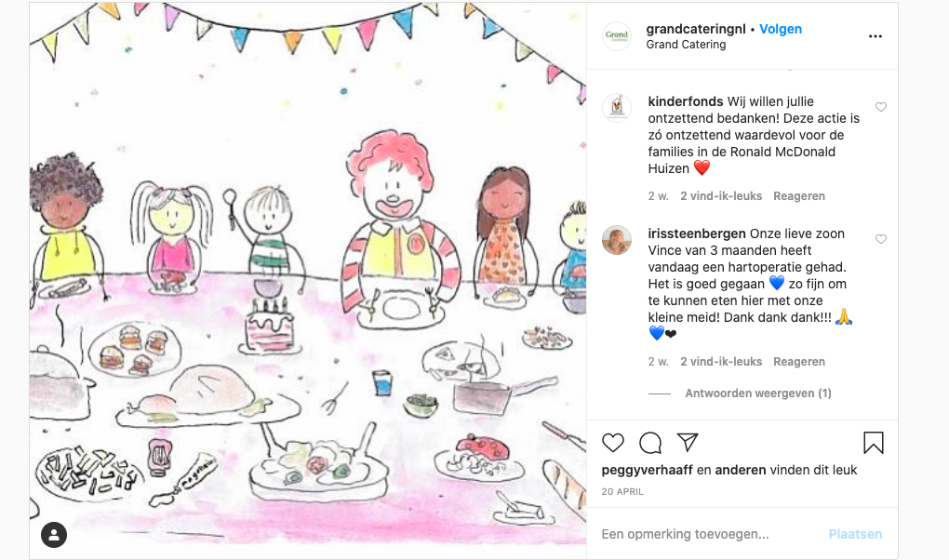Reply to irissteenbergen comment with Reageren

point(799,362)
